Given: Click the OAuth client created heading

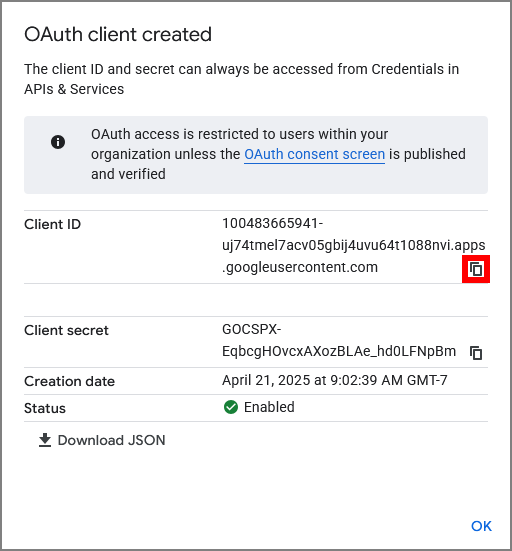Looking at the screenshot, I should 118,34.
